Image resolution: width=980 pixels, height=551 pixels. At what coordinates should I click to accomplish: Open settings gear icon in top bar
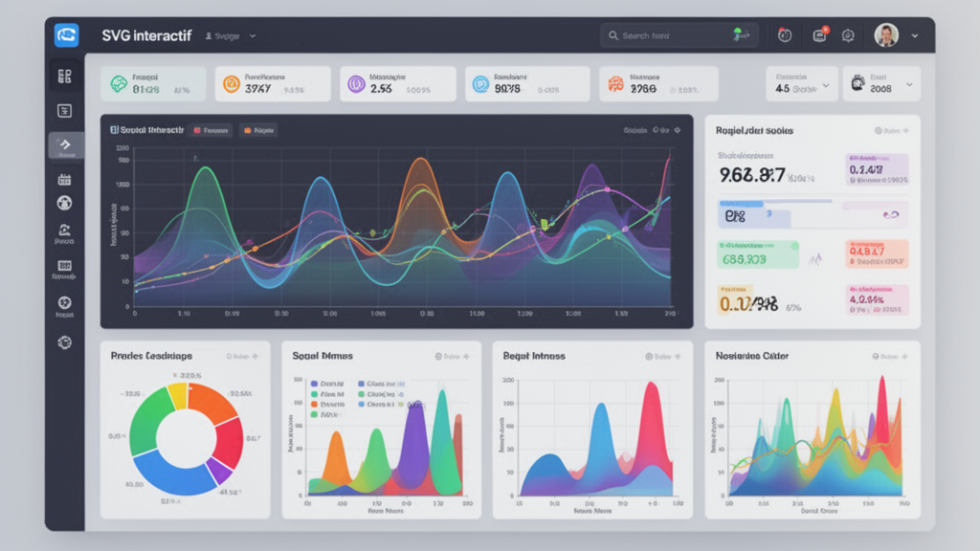click(848, 35)
